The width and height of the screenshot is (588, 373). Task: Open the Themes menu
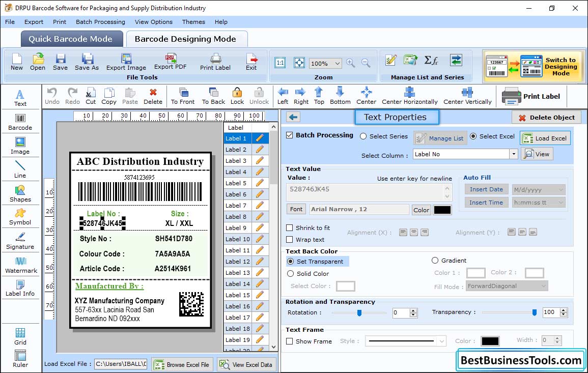(x=193, y=22)
